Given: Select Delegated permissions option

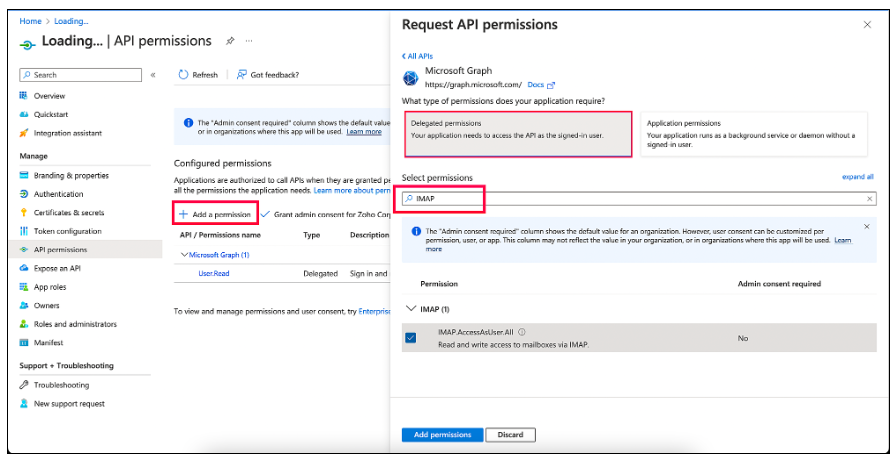Looking at the screenshot, I should (x=518, y=134).
